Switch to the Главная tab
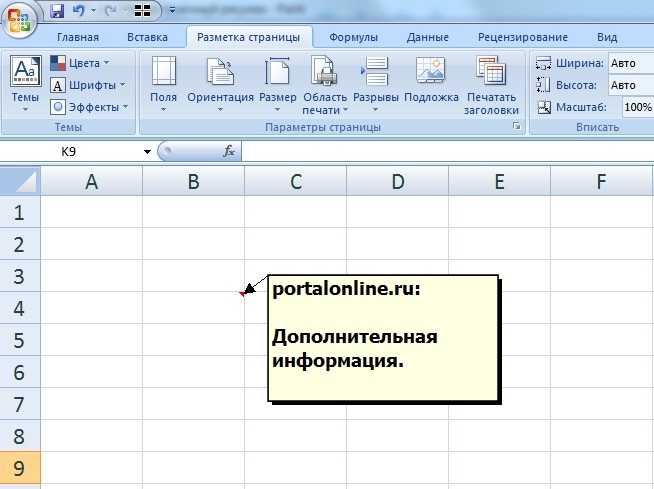Screen dimensions: 654x489 (x=78, y=37)
